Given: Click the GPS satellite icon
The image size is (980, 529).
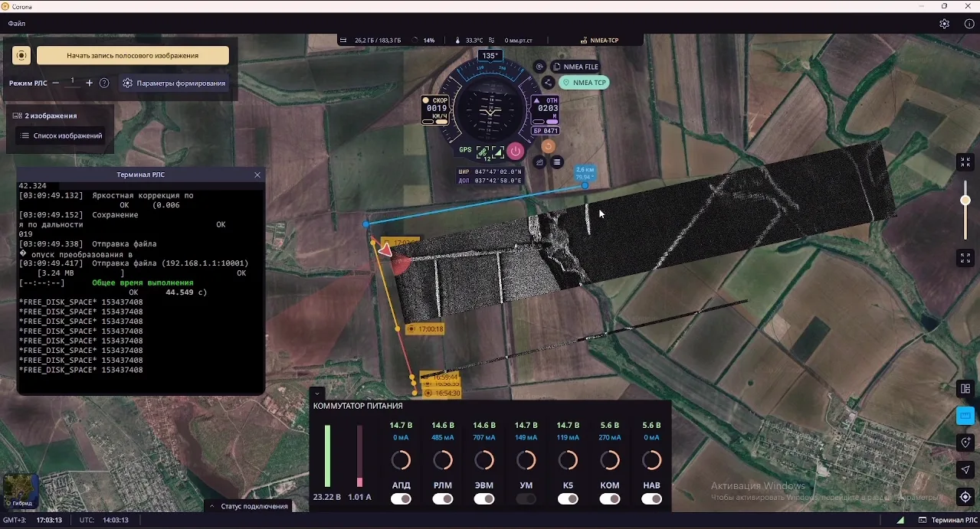Looking at the screenshot, I should coord(483,151).
